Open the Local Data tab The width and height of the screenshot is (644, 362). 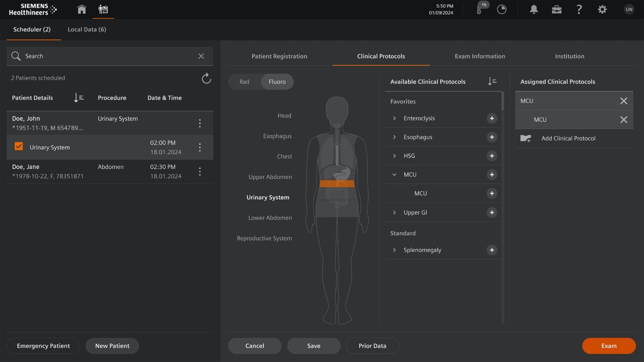coord(87,29)
